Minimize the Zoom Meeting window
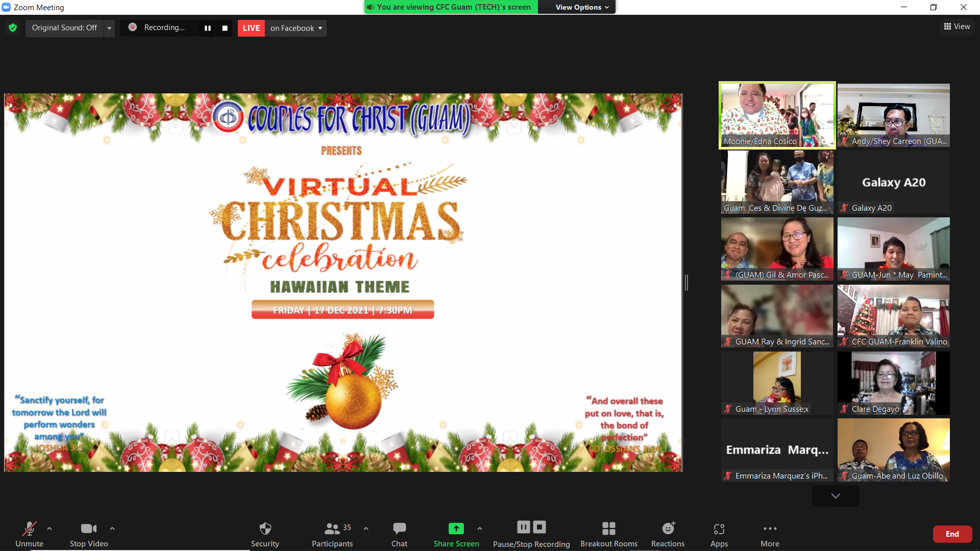This screenshot has height=551, width=980. (904, 7)
